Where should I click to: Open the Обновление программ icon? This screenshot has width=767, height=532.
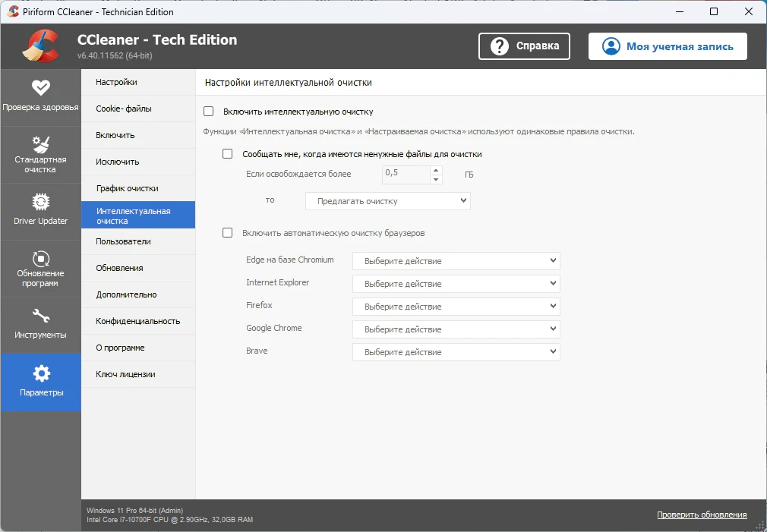point(40,259)
